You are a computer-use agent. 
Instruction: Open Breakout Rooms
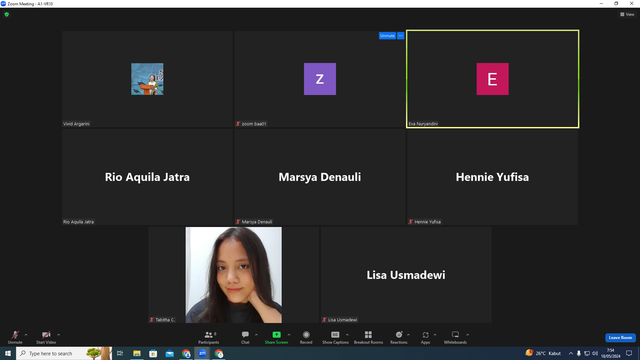pos(368,338)
